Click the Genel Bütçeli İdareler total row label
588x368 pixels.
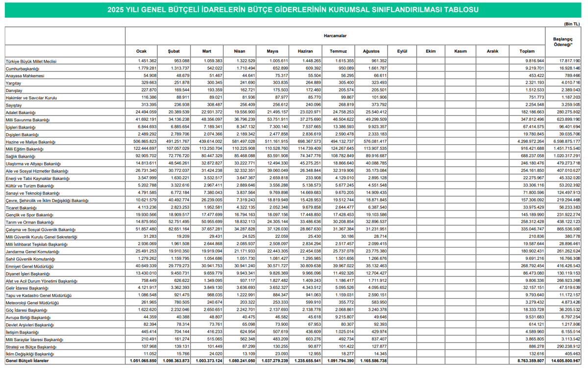[27, 361]
